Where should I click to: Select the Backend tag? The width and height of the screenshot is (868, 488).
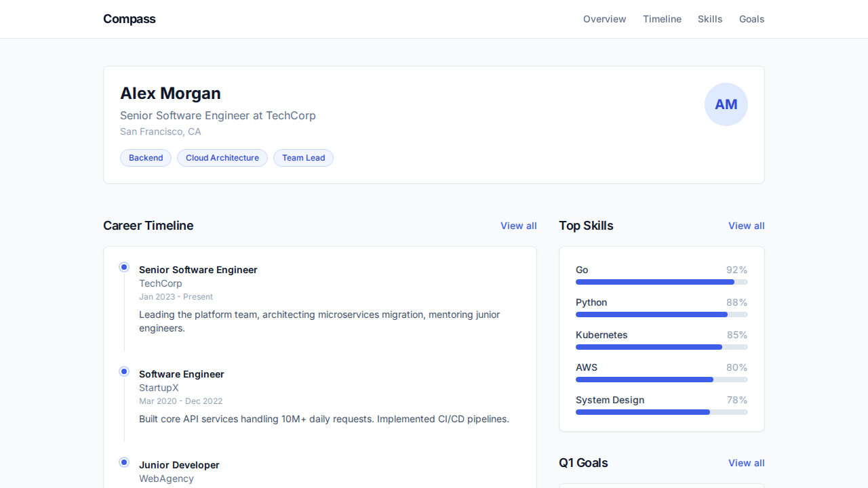click(146, 158)
